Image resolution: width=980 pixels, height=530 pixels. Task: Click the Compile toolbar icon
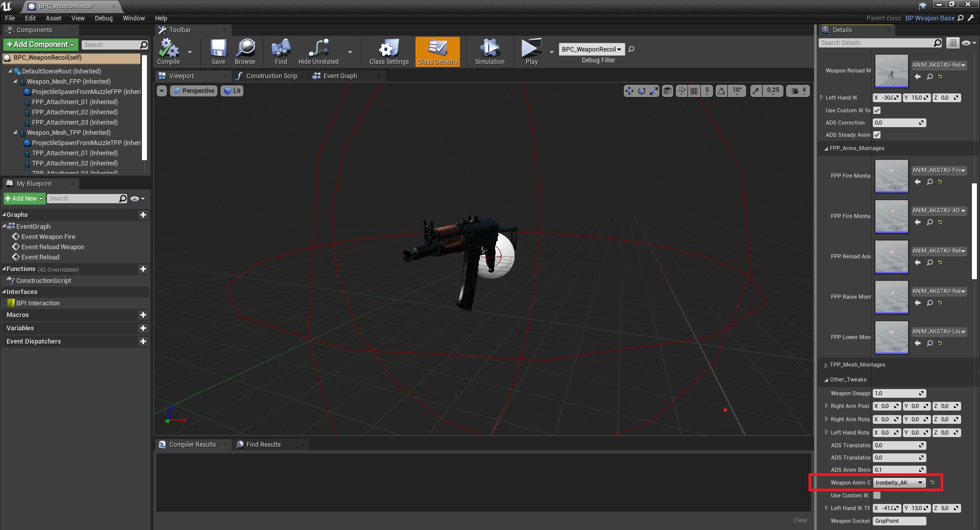168,51
